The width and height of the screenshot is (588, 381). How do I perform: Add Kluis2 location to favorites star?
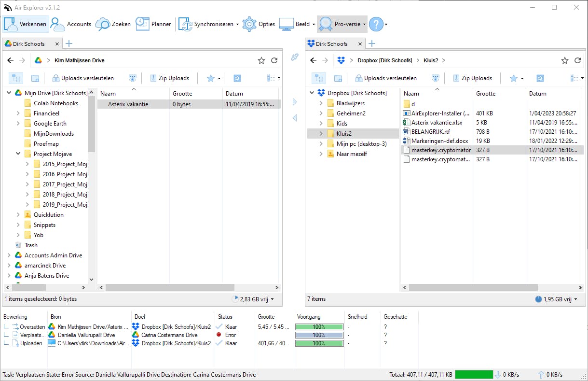tap(565, 60)
